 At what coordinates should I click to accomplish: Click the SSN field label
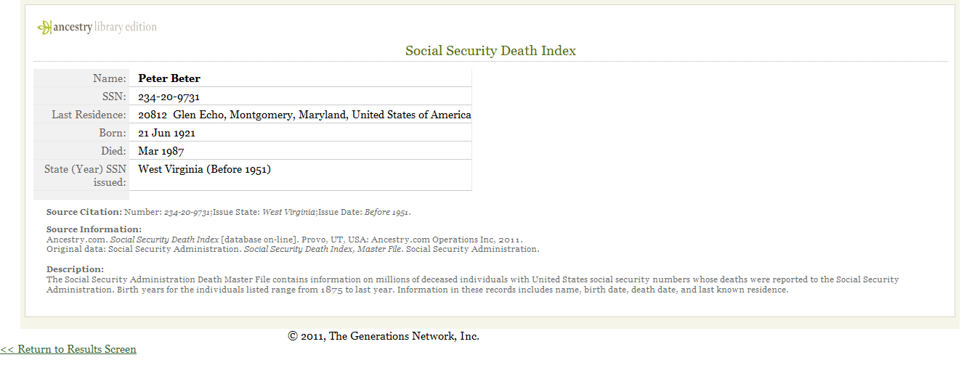tap(114, 97)
